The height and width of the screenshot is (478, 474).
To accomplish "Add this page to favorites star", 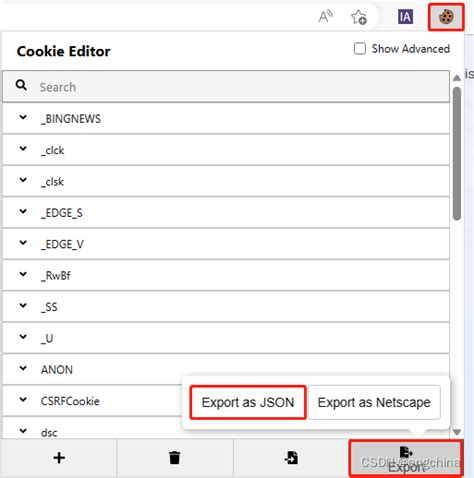I will click(359, 17).
